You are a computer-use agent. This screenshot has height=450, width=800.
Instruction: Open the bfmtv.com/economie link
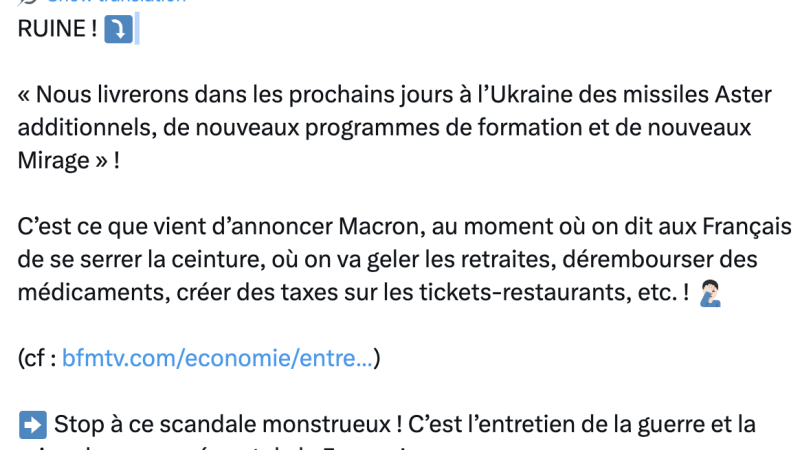pos(217,358)
